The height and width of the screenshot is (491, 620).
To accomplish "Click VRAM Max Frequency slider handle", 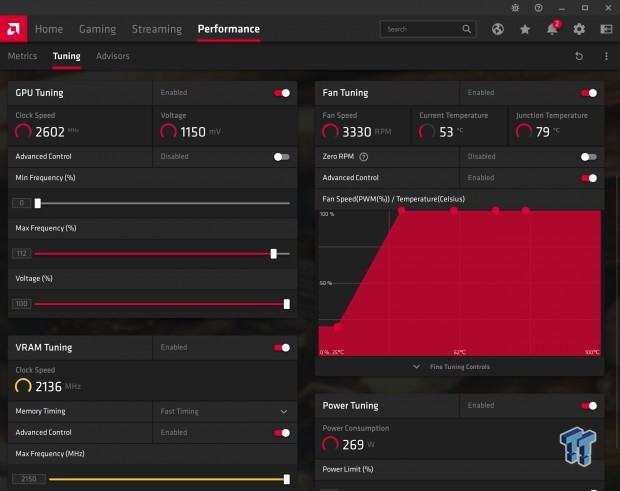I will click(x=287, y=479).
